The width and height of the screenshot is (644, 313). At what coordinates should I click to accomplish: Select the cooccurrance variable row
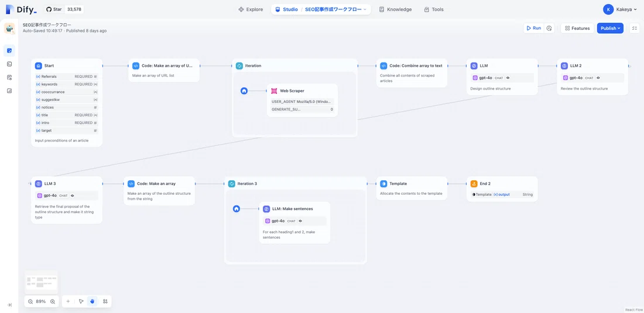click(67, 92)
